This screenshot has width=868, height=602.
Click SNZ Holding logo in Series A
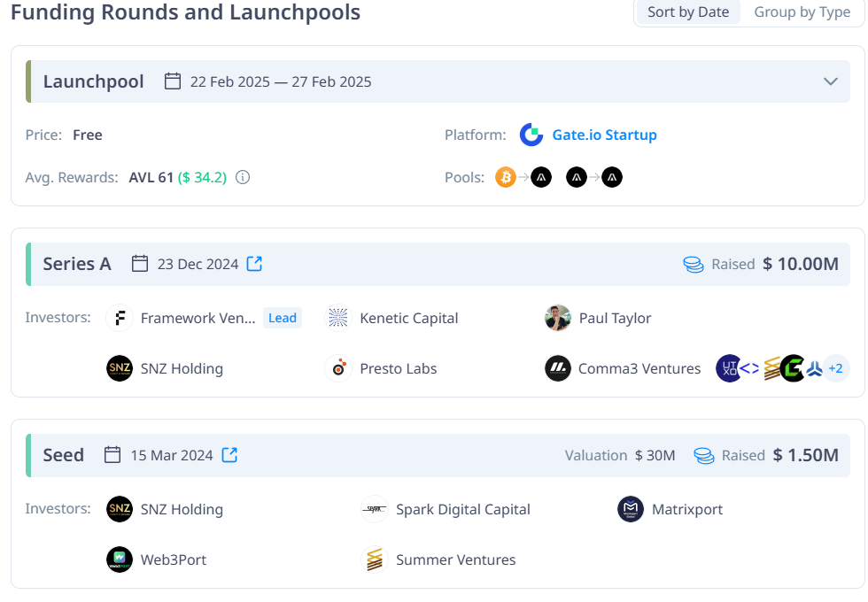pos(120,368)
